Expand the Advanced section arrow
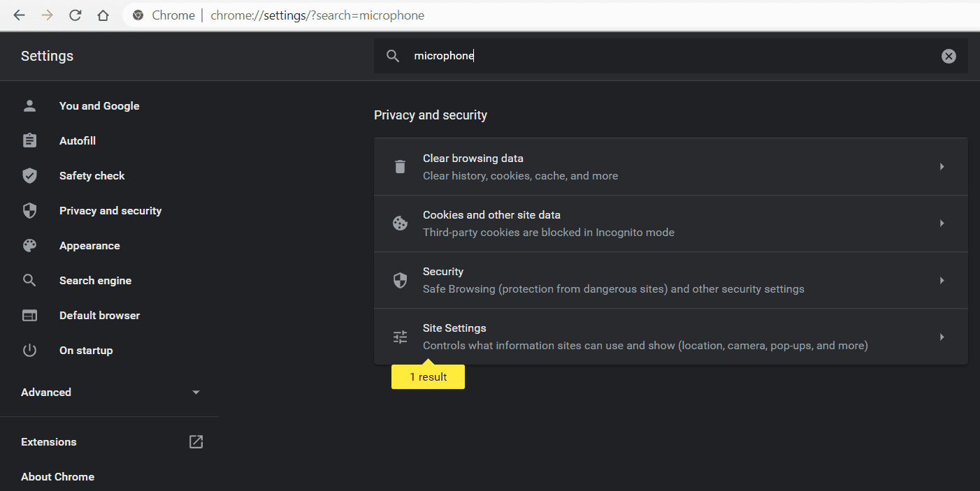This screenshot has width=980, height=491. coord(196,393)
